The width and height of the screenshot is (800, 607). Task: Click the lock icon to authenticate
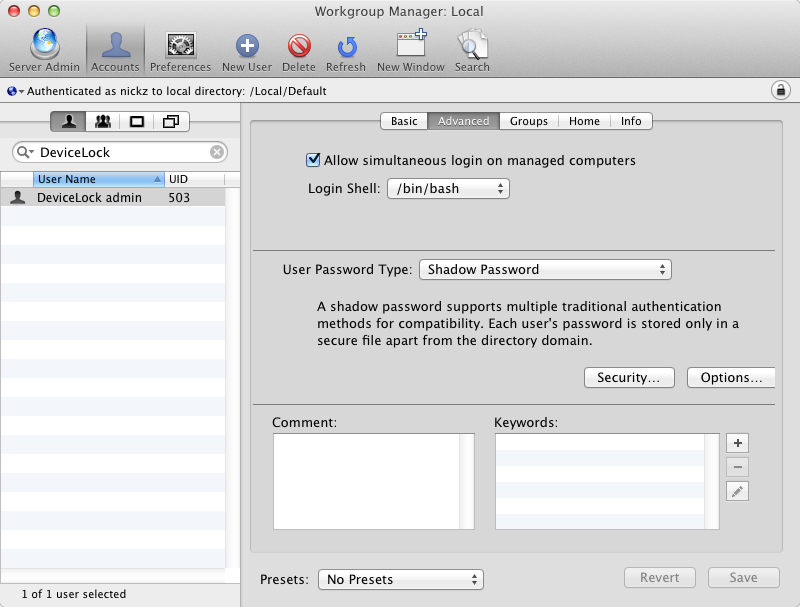pos(780,91)
